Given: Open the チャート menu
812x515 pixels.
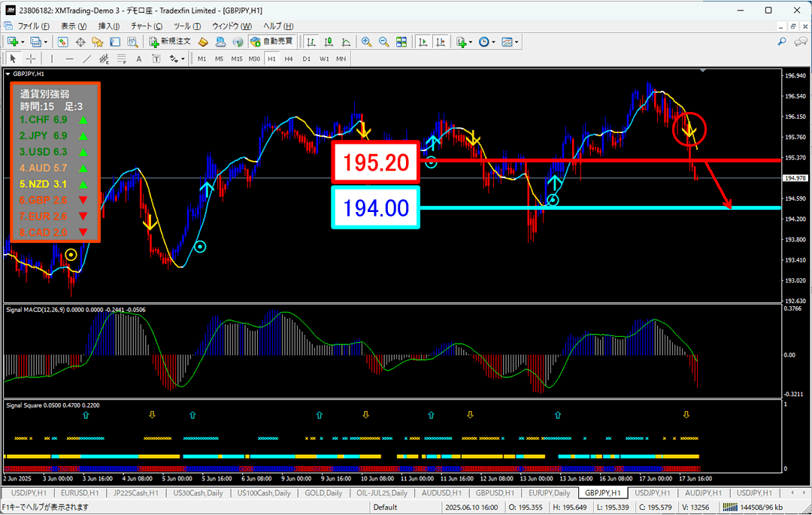Looking at the screenshot, I should click(147, 26).
